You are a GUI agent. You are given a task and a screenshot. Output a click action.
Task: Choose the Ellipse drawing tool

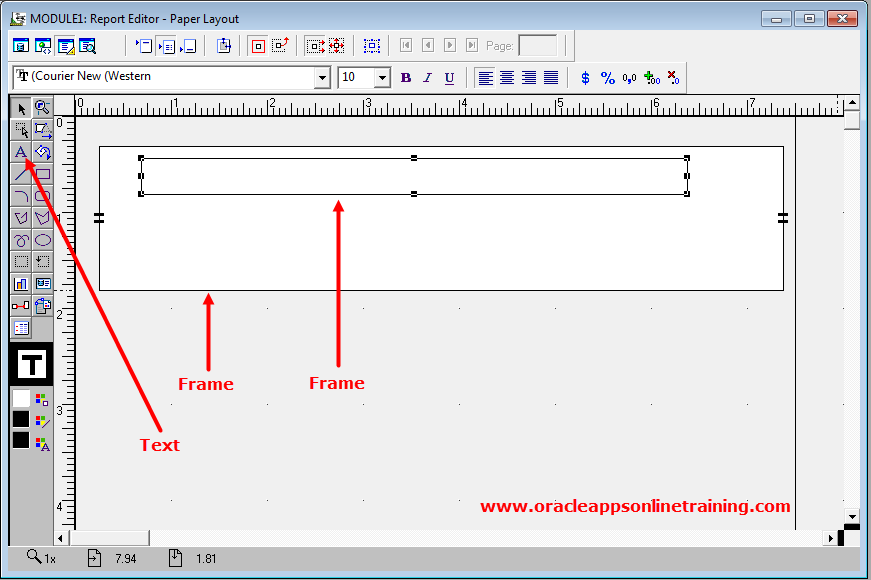42,240
